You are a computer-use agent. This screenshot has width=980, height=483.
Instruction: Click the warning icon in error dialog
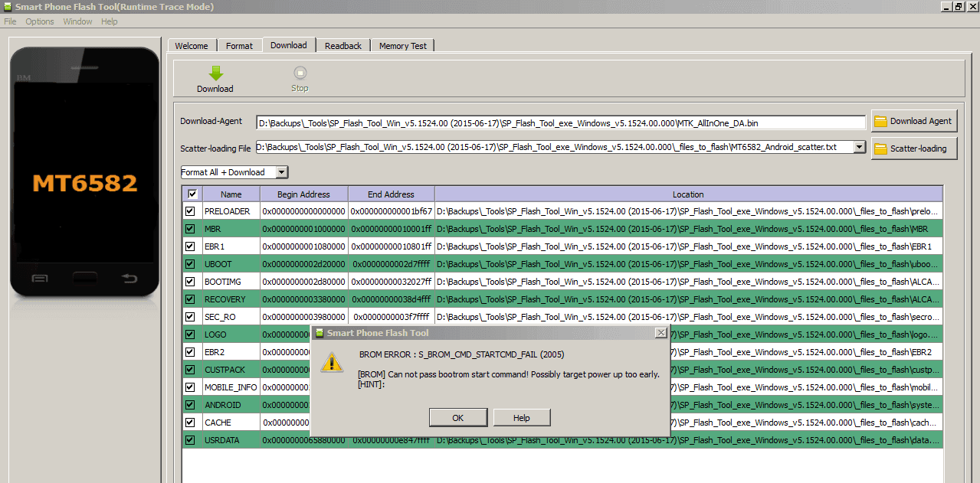pyautogui.click(x=332, y=362)
